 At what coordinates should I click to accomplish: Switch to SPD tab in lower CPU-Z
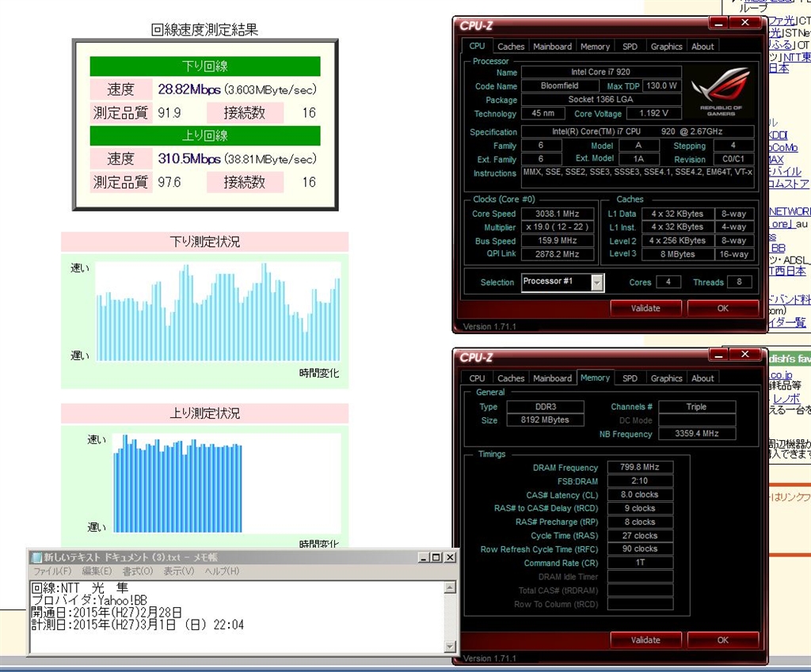coord(630,378)
